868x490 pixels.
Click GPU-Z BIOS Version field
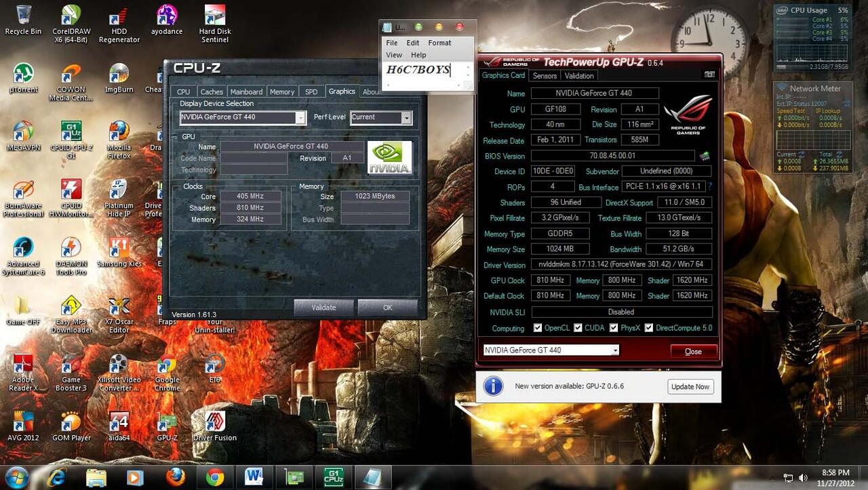coord(613,156)
